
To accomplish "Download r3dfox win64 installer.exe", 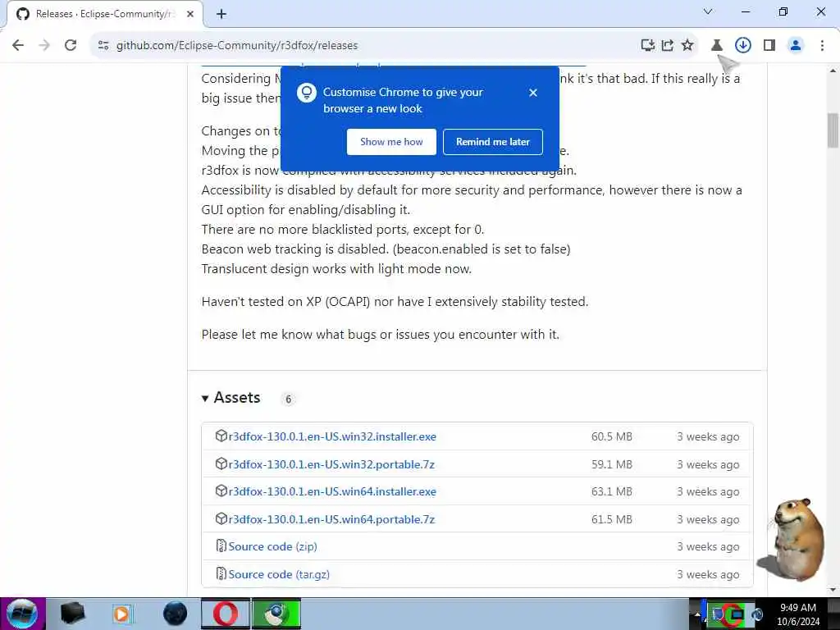I will (x=332, y=491).
